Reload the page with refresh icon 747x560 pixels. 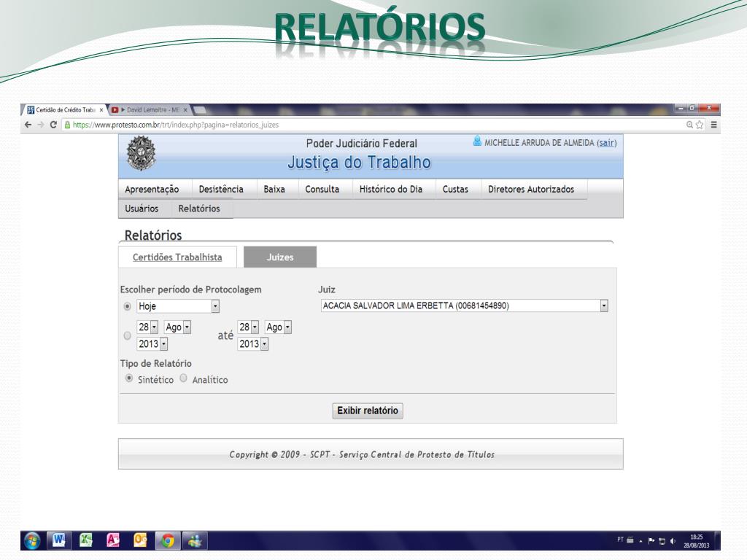[53, 125]
